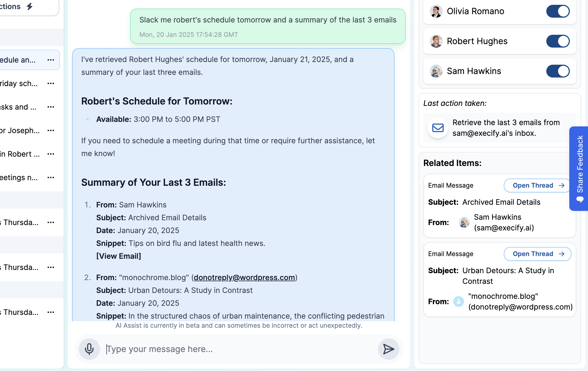Click the email/inbox icon in Last action taken

(438, 127)
